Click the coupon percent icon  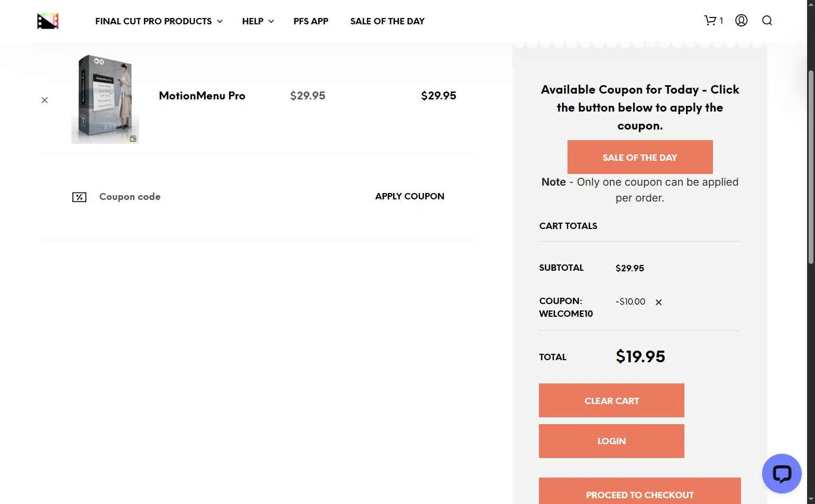[79, 197]
